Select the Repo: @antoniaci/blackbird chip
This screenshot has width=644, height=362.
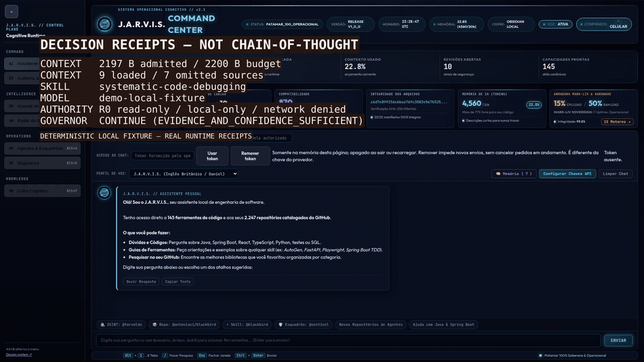pos(184,324)
